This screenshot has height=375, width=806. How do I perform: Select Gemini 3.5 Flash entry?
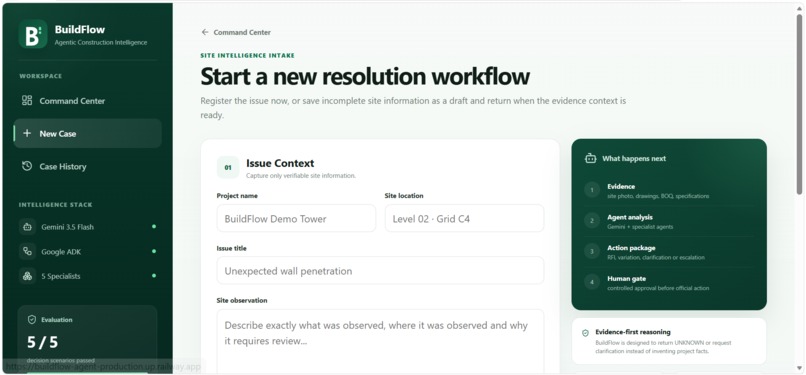(87, 227)
